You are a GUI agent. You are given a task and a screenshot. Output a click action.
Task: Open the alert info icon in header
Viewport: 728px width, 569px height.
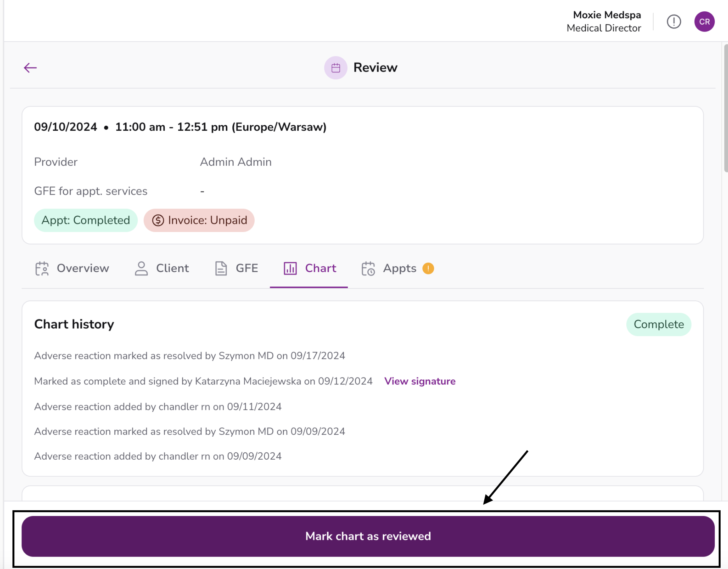click(674, 22)
